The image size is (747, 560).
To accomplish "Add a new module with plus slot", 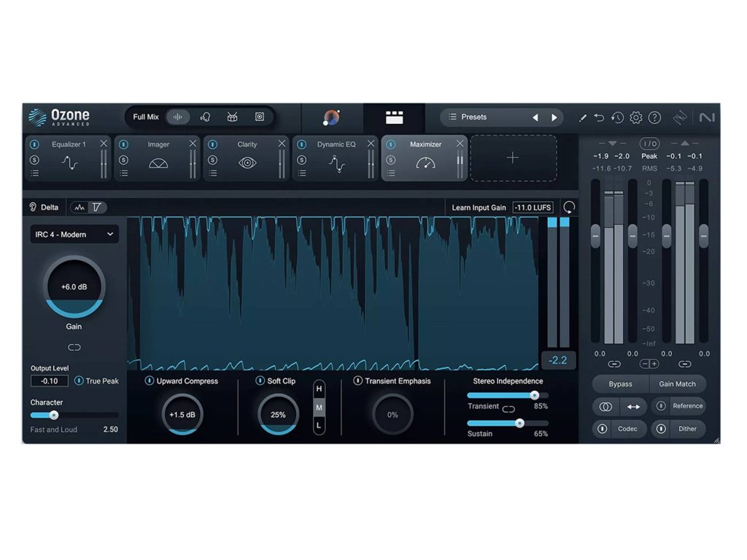I will click(513, 157).
